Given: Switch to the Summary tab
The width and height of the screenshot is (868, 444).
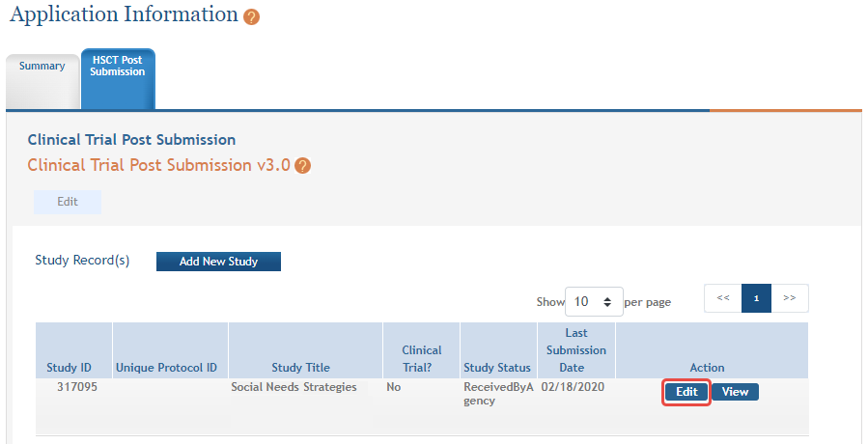Looking at the screenshot, I should (42, 81).
